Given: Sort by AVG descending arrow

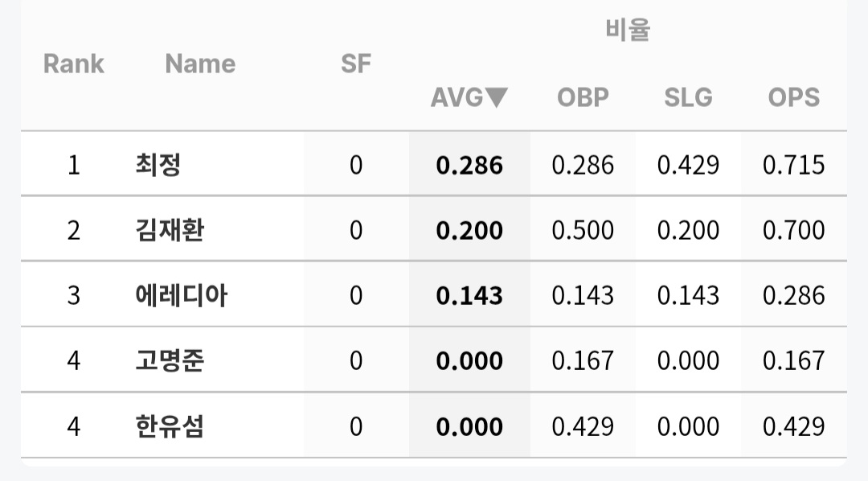Looking at the screenshot, I should point(497,98).
